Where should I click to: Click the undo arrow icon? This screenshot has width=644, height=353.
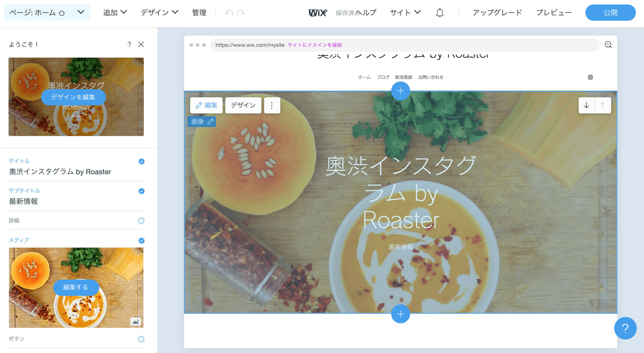click(x=229, y=13)
